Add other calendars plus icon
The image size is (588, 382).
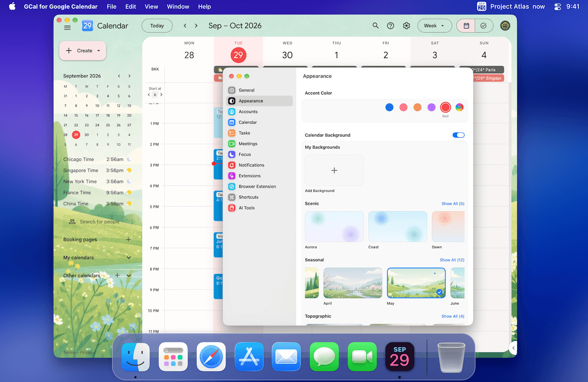point(118,275)
